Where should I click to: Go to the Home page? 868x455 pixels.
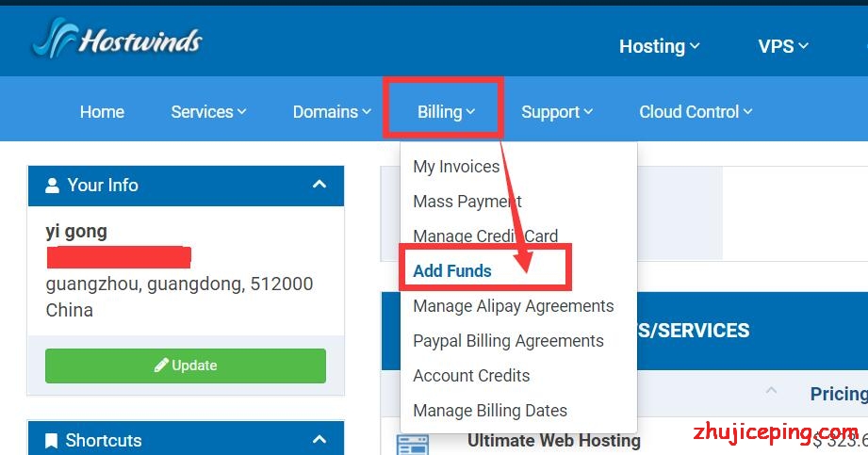(102, 112)
